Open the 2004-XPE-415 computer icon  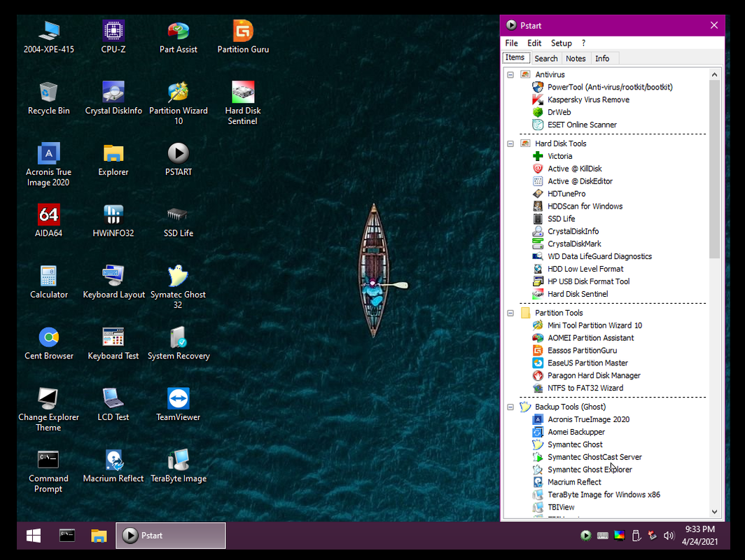(x=48, y=36)
